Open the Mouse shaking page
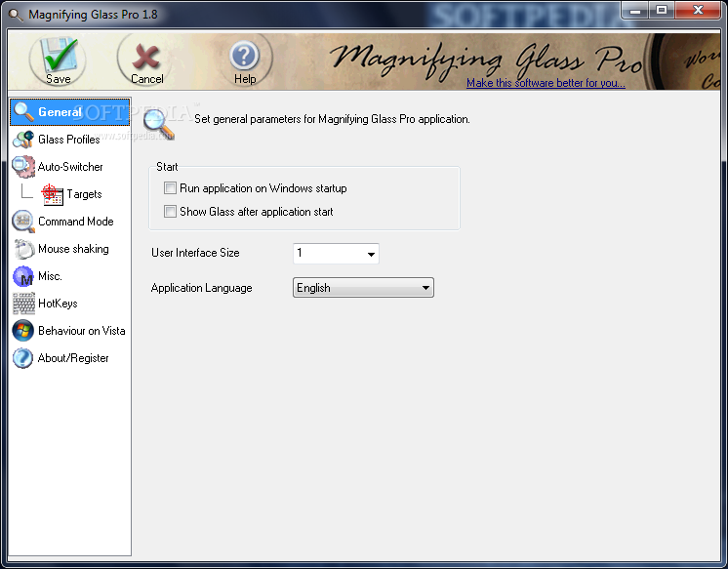Image resolution: width=728 pixels, height=569 pixels. click(x=73, y=249)
